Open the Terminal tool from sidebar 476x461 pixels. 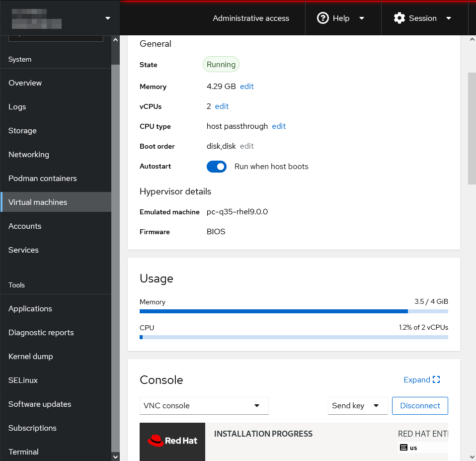click(23, 452)
